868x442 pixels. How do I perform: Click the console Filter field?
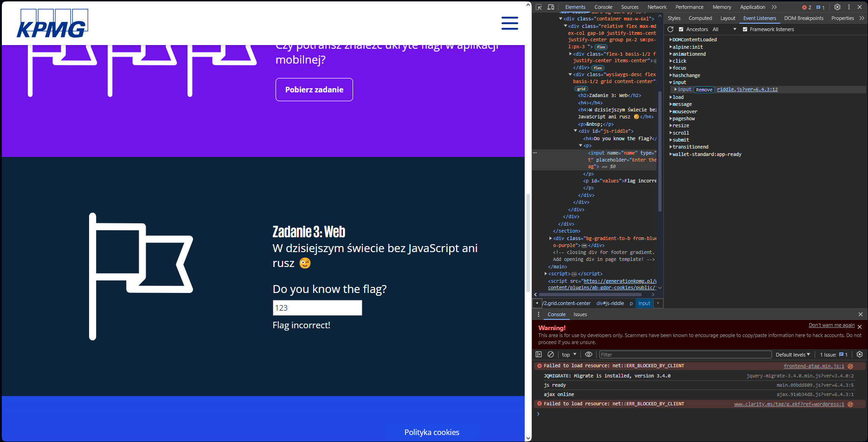point(685,355)
